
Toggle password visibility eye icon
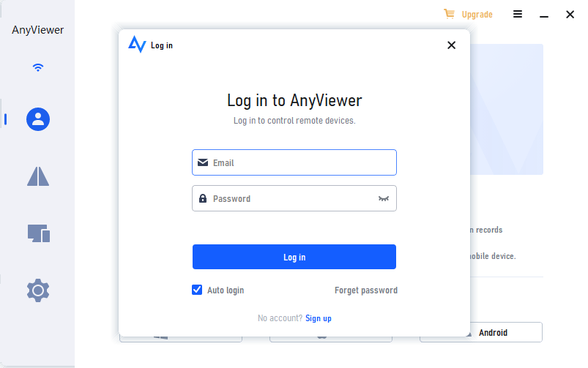(383, 198)
